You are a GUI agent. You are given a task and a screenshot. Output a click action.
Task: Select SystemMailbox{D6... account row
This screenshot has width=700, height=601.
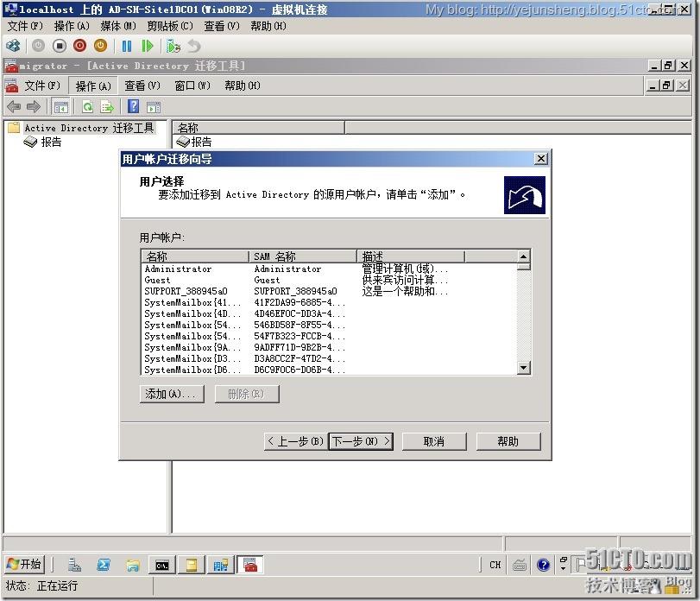coord(329,370)
